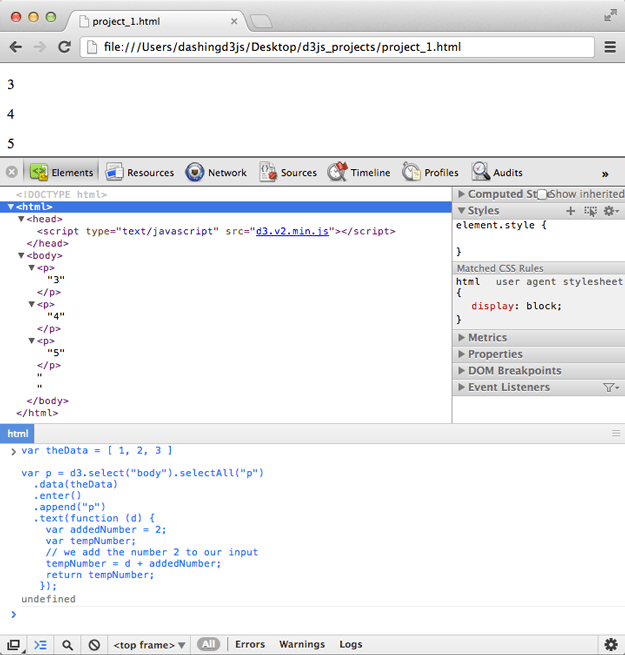Open the Audits panel

[497, 172]
